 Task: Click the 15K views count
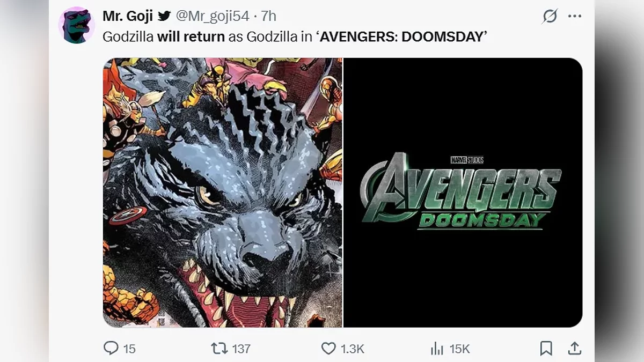[x=459, y=349]
